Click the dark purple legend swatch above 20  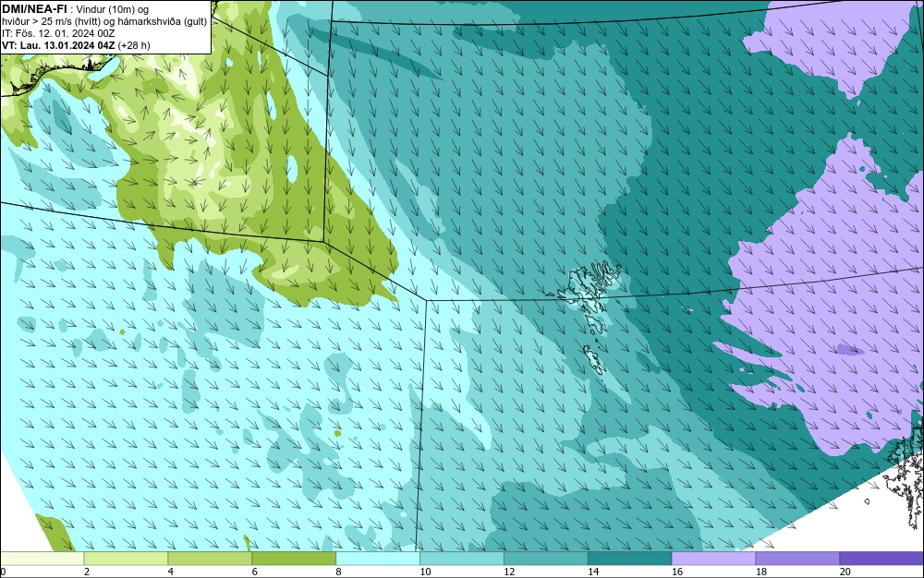(x=882, y=559)
